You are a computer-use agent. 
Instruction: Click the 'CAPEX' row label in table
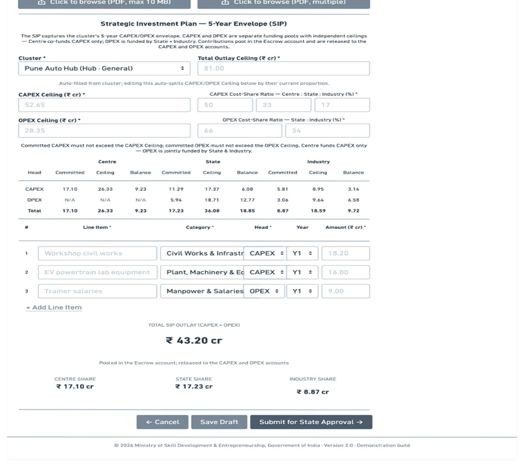[x=34, y=189]
